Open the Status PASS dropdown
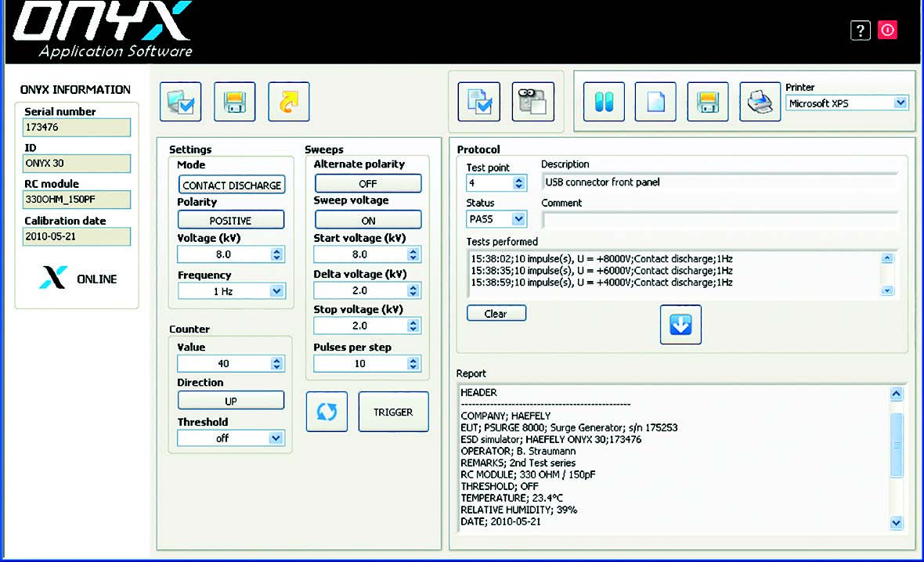The width and height of the screenshot is (924, 562). point(518,219)
